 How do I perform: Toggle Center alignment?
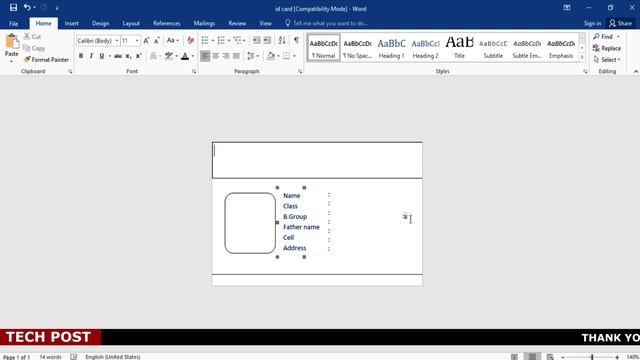(x=216, y=56)
